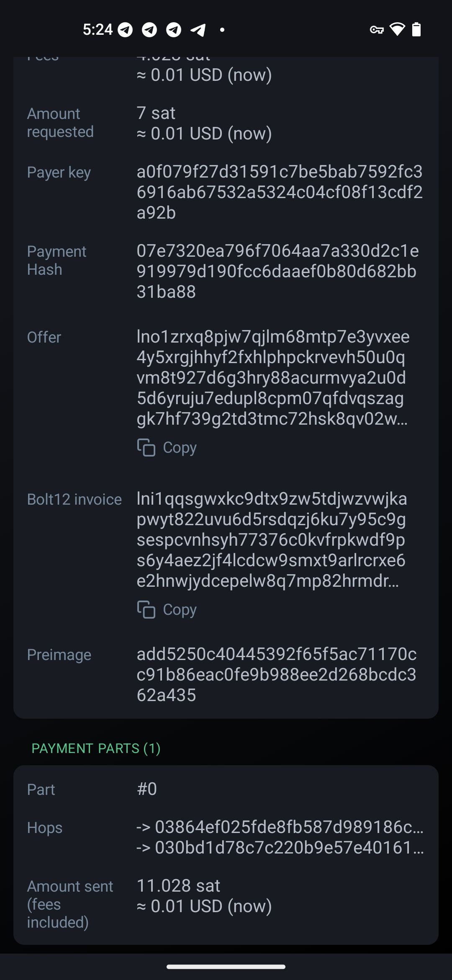Tap the copy icon under the Offer text
This screenshot has width=452, height=980.
coord(146,447)
